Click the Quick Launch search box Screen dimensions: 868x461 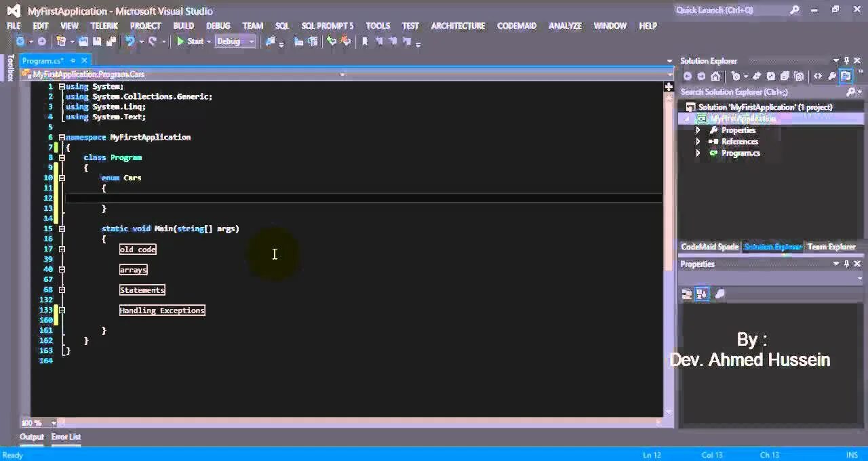point(738,10)
